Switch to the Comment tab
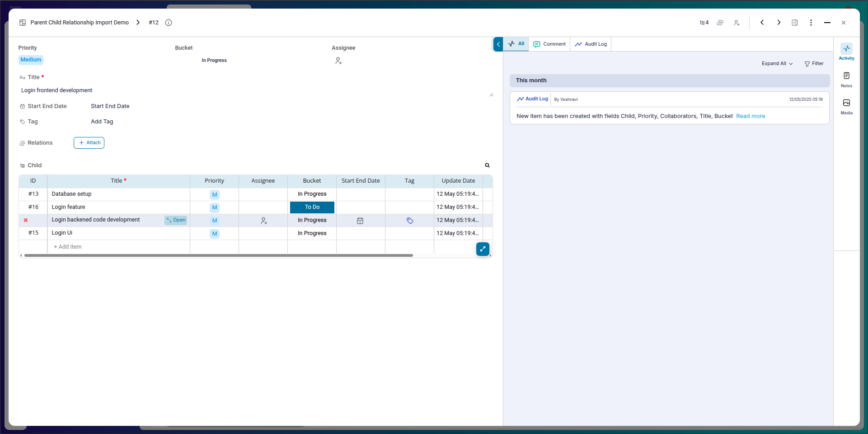868x434 pixels. (549, 44)
